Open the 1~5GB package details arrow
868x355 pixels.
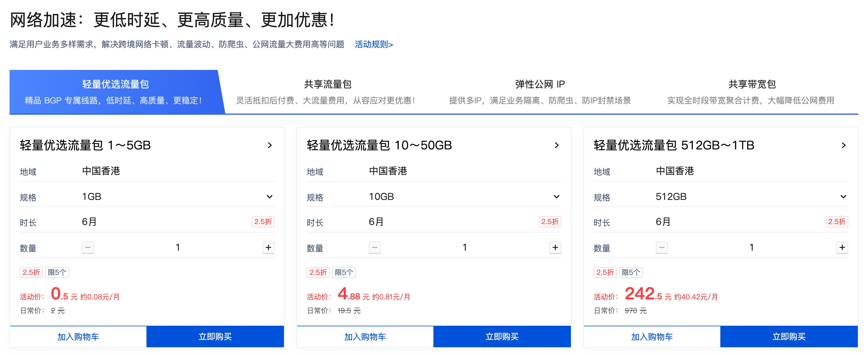coord(270,145)
